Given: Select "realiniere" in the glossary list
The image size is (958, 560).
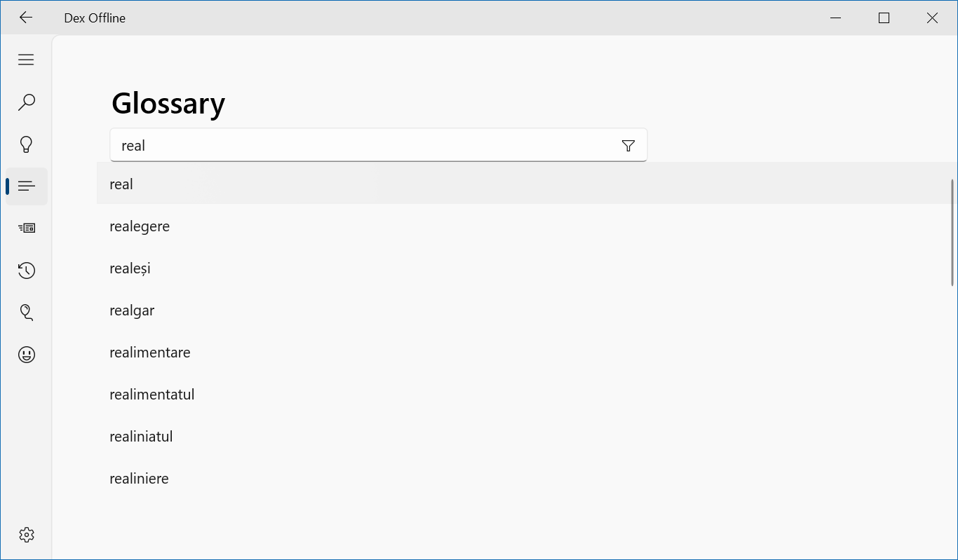Looking at the screenshot, I should tap(139, 479).
